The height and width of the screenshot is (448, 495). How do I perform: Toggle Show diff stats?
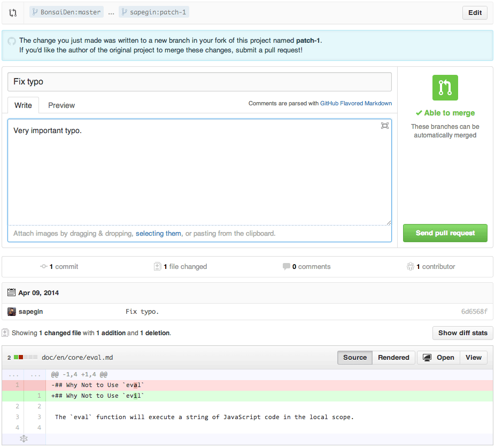462,333
